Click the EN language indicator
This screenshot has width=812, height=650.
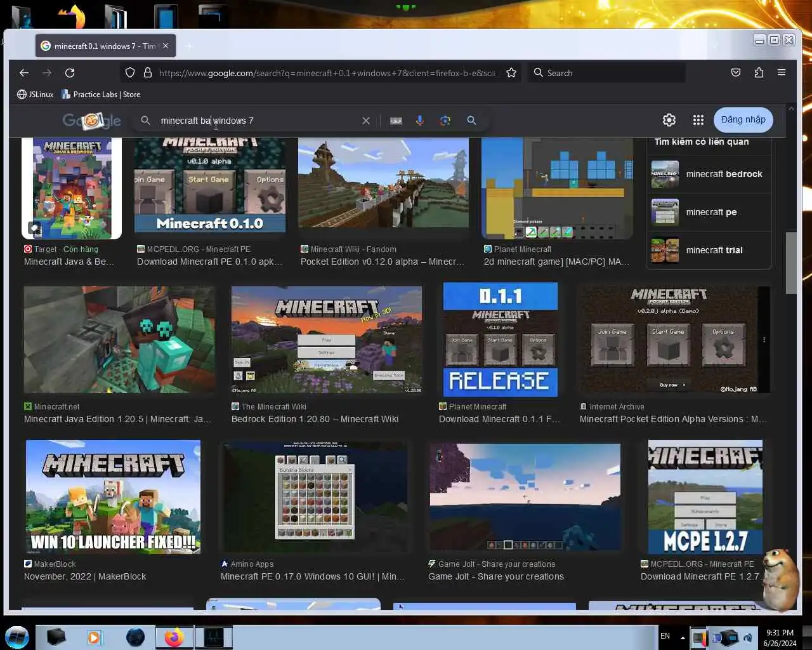pos(665,636)
